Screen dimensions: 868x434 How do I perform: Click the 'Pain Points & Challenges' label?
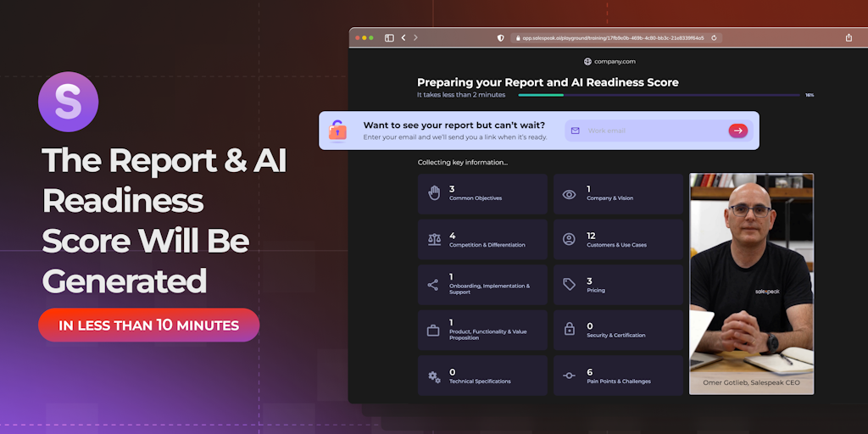pos(619,381)
